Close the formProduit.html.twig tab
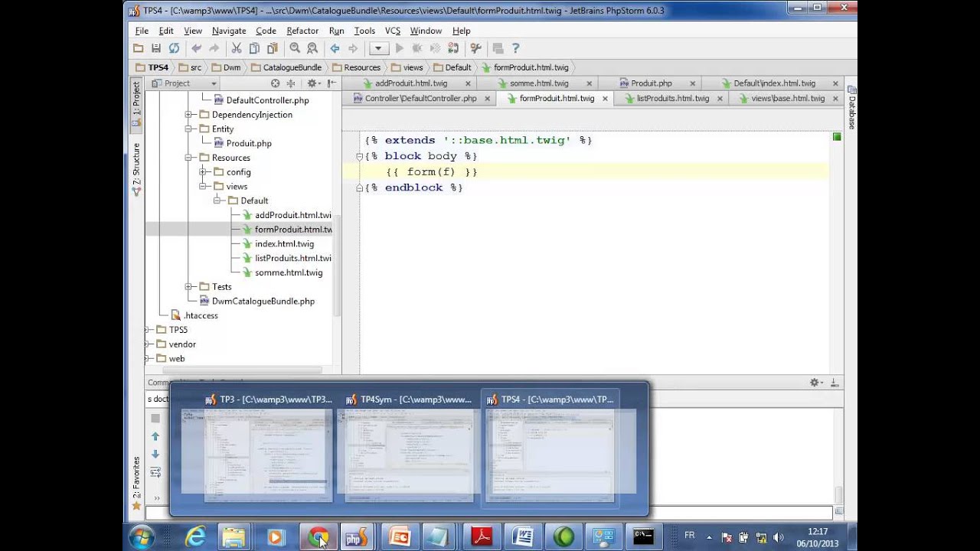980x551 pixels. [605, 99]
